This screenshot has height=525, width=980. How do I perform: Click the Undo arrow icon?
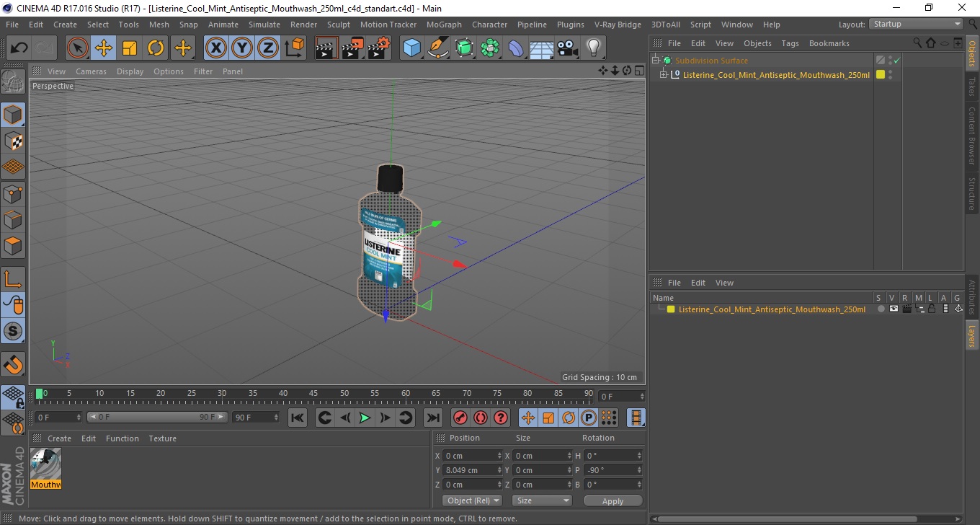pos(19,48)
